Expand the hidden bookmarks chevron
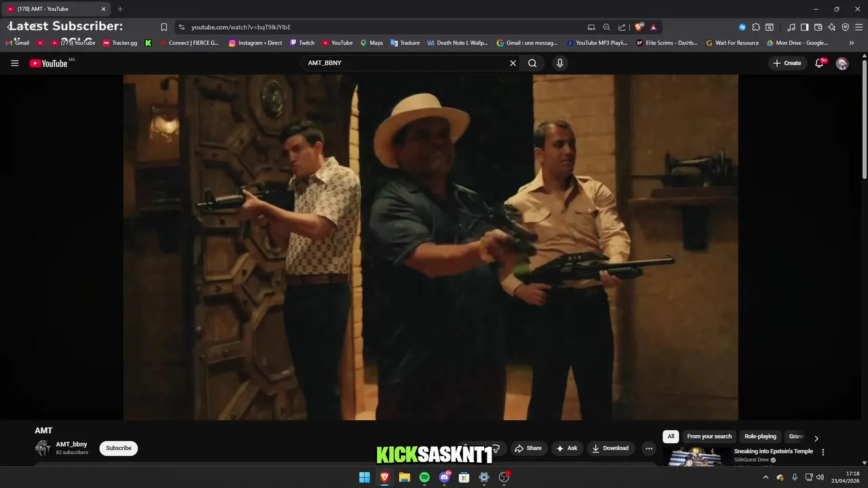 point(851,43)
